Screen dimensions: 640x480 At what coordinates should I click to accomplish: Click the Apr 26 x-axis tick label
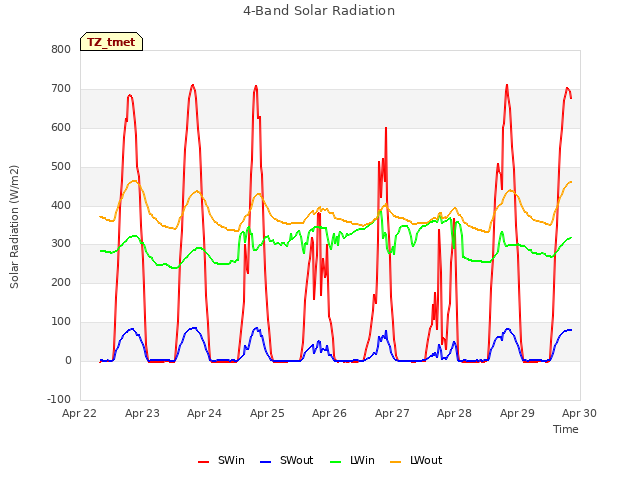pos(329,413)
